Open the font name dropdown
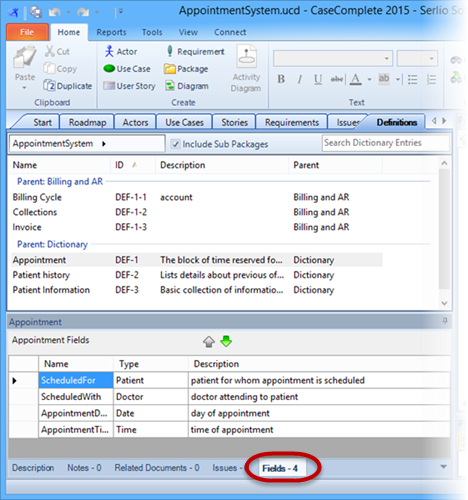Image resolution: width=468 pixels, height=500 pixels. coord(386,59)
